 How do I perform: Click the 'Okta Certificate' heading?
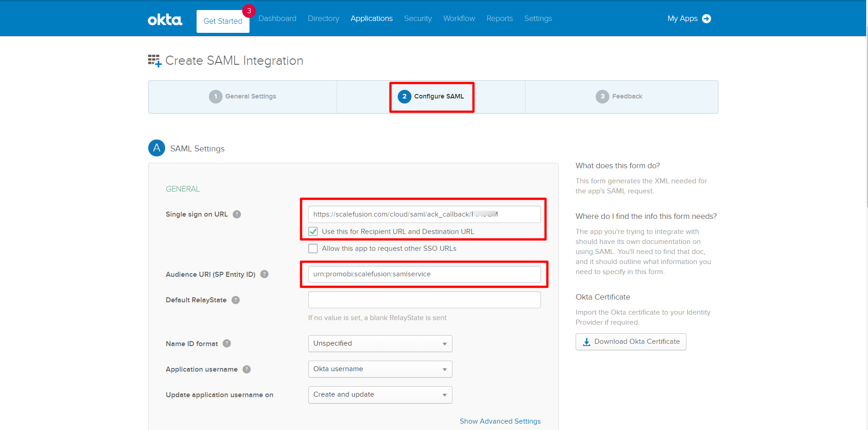tap(603, 297)
